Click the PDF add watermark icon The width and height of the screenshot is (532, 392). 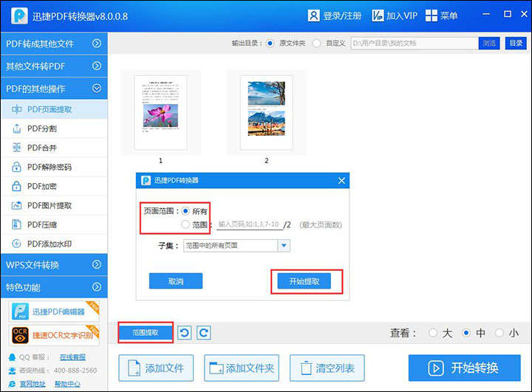click(16, 244)
